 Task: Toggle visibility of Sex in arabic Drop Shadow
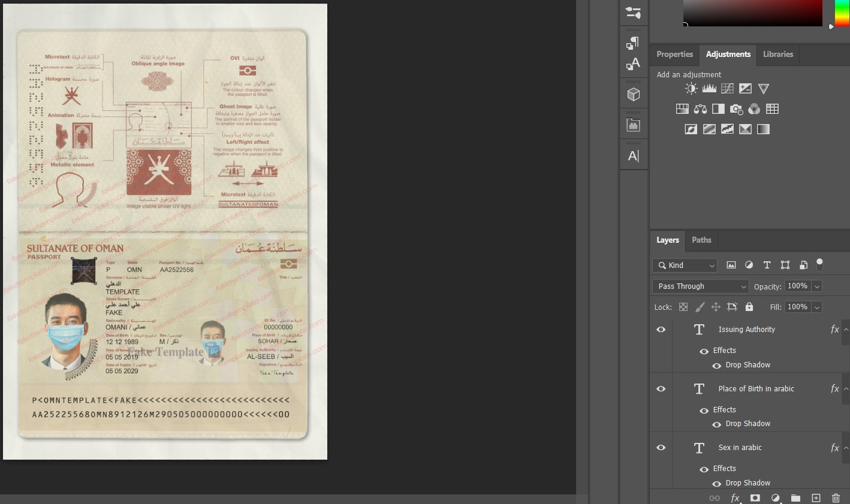[717, 482]
